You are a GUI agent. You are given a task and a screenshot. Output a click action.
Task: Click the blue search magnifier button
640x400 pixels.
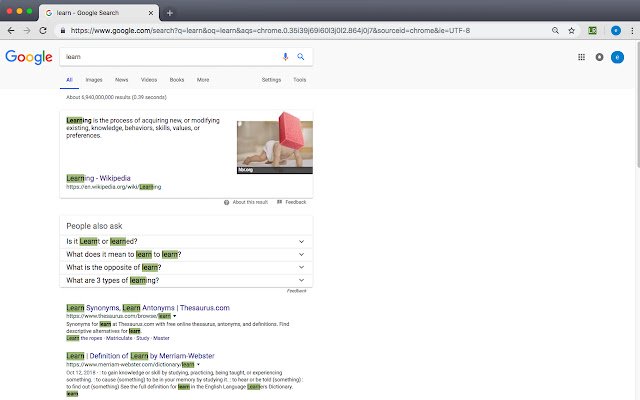pyautogui.click(x=301, y=57)
